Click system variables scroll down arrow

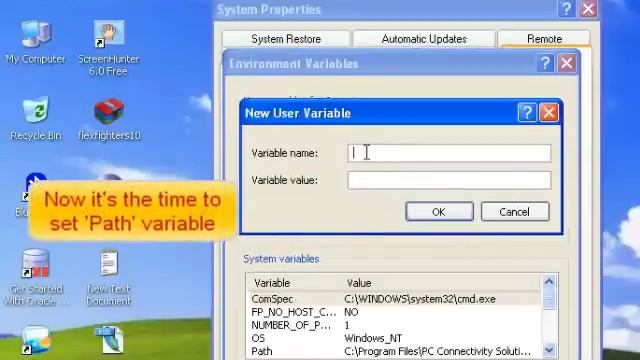[x=549, y=350]
